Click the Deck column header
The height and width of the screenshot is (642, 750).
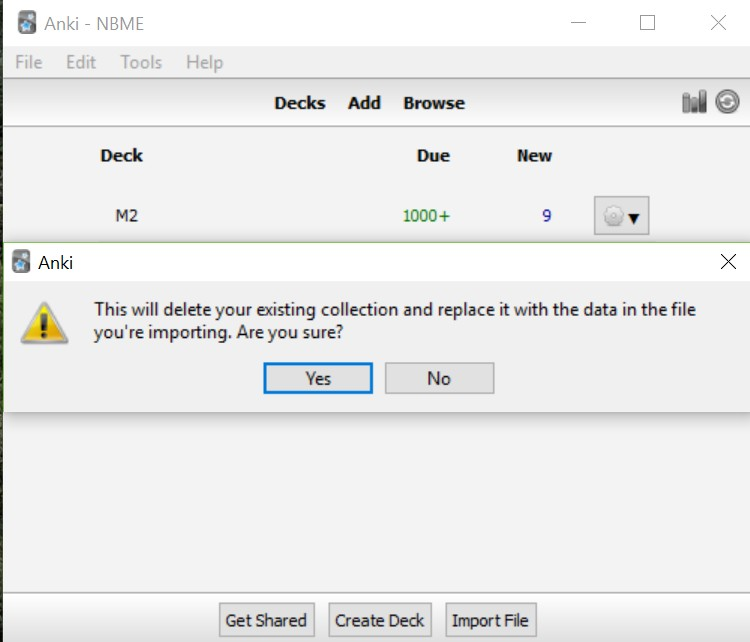coord(121,155)
